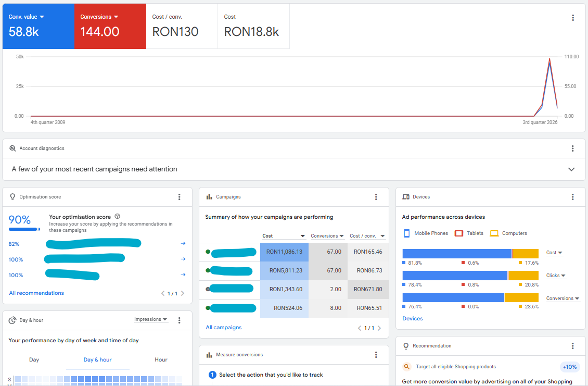Toggle Mobile Phones legend item

coord(426,233)
